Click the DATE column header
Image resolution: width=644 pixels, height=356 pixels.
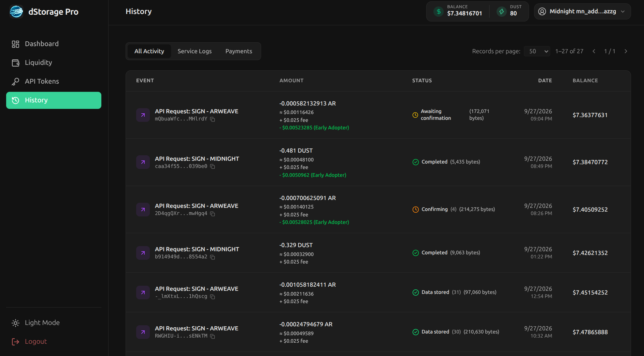(545, 81)
